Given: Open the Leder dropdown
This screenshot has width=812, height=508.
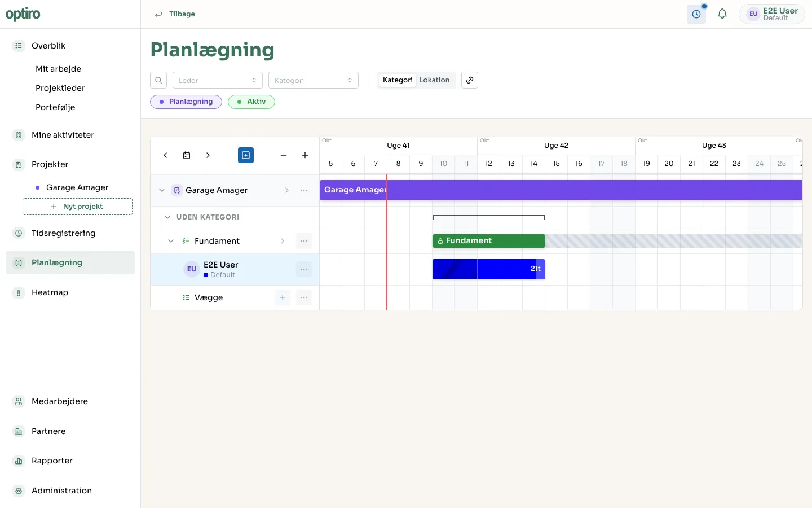Looking at the screenshot, I should point(218,80).
